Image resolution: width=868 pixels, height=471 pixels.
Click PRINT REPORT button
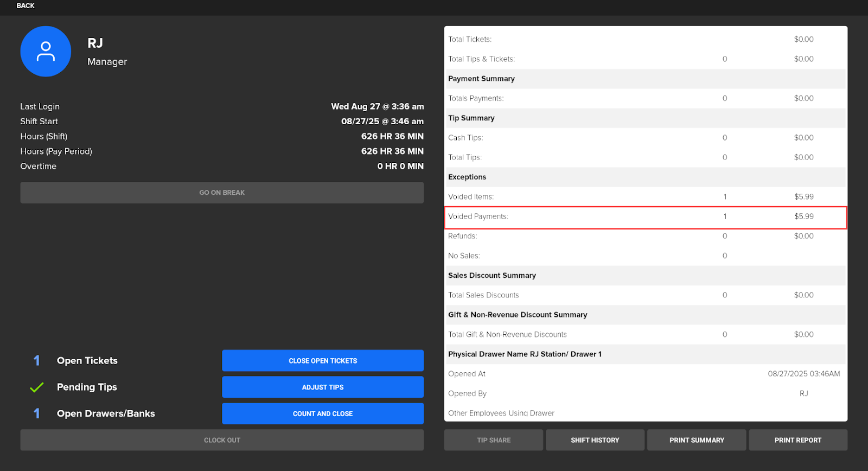coord(797,440)
